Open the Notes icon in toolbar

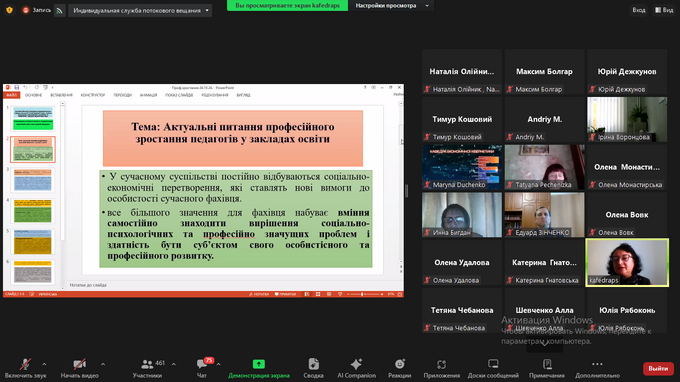pos(547,364)
